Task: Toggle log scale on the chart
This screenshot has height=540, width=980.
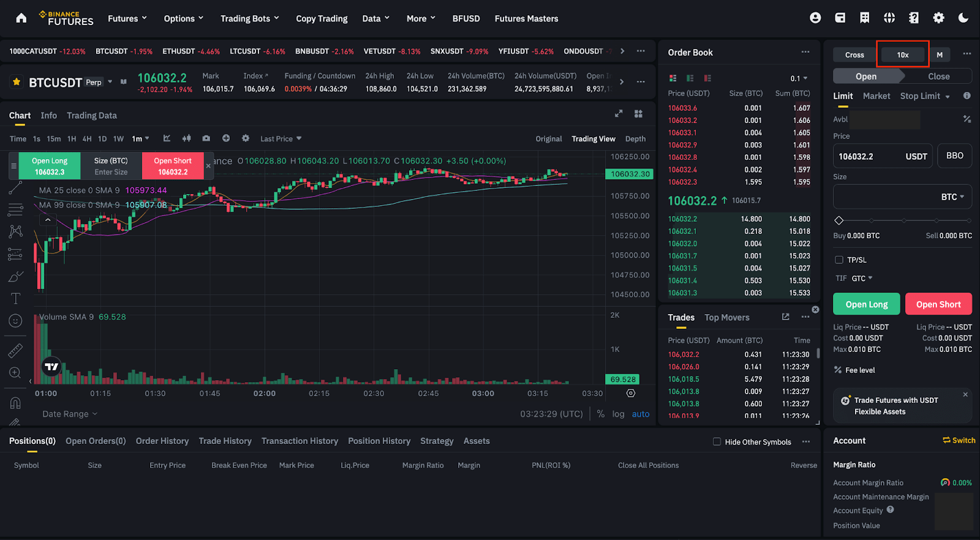Action: pyautogui.click(x=618, y=414)
